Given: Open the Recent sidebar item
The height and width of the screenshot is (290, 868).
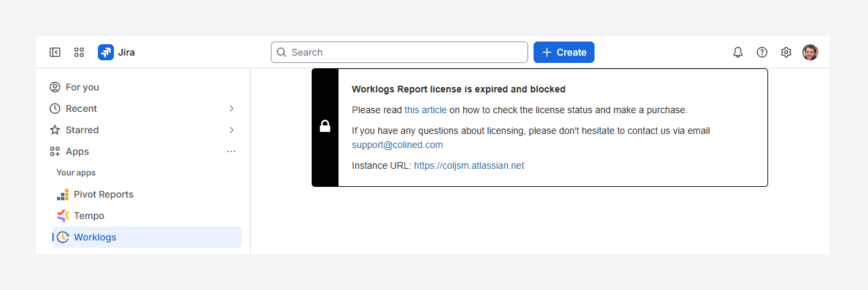Looking at the screenshot, I should coord(145,108).
